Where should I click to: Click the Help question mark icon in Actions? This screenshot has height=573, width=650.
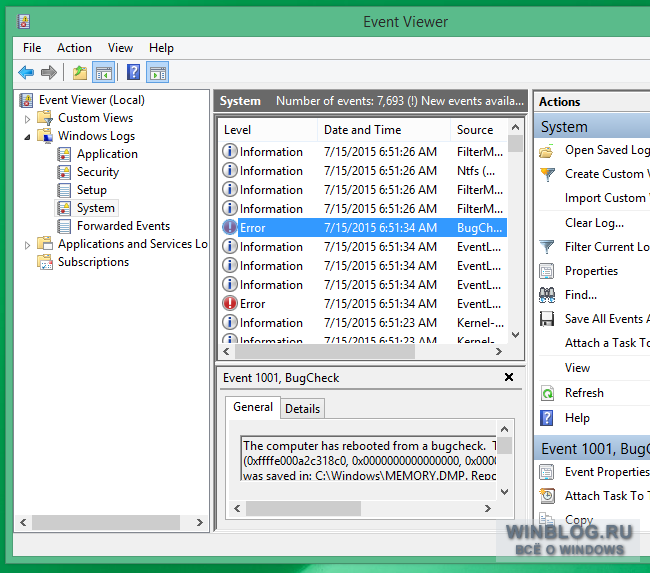[547, 418]
